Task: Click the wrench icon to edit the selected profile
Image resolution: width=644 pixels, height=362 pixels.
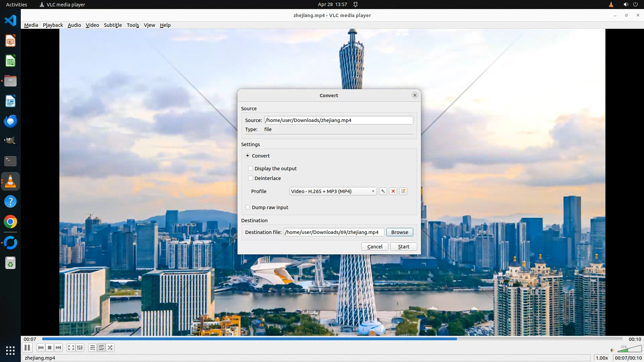Action: click(383, 191)
